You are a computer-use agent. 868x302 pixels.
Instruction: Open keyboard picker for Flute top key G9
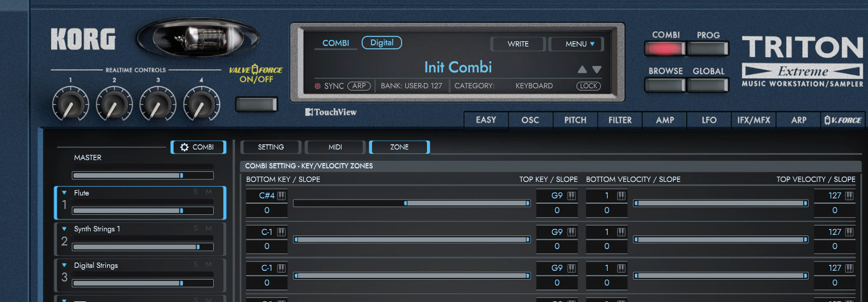click(x=572, y=196)
